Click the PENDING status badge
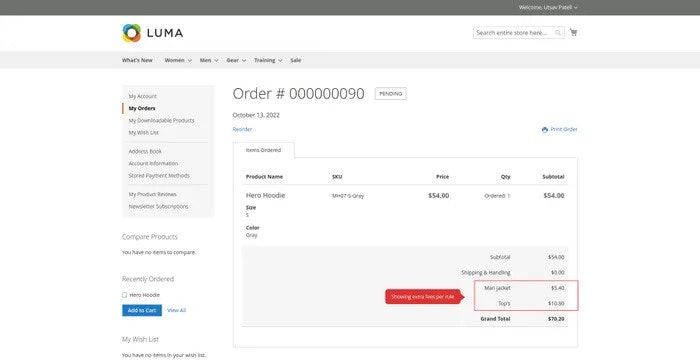 [x=391, y=94]
